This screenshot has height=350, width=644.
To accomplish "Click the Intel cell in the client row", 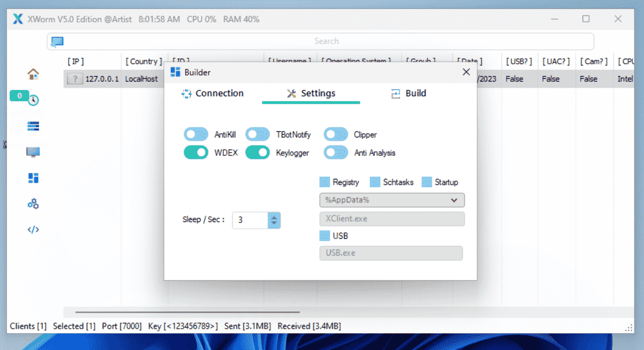I will [x=625, y=79].
